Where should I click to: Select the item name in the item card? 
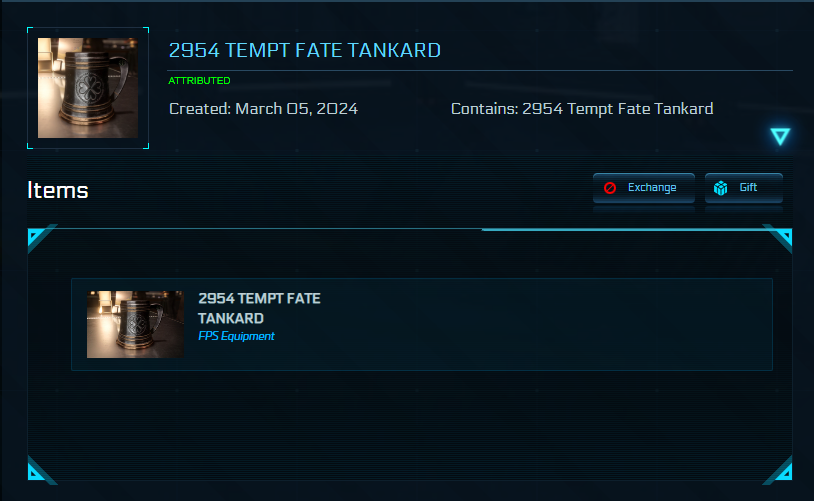tap(259, 308)
